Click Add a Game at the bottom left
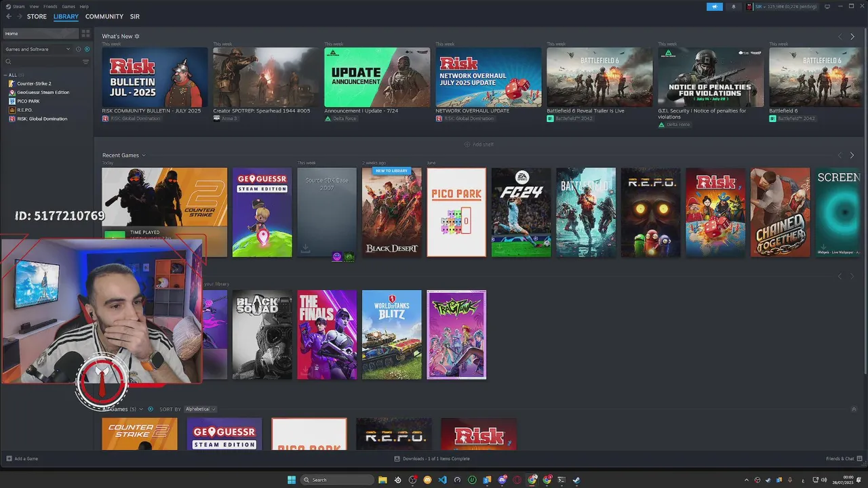Viewport: 868px width, 488px height. coord(22,459)
